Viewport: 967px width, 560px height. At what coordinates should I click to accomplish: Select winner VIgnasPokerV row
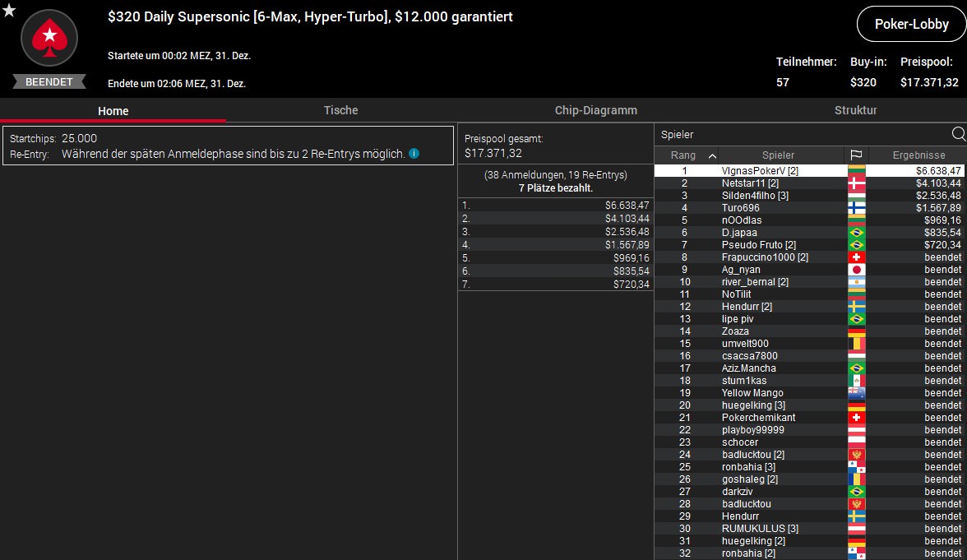(x=760, y=171)
